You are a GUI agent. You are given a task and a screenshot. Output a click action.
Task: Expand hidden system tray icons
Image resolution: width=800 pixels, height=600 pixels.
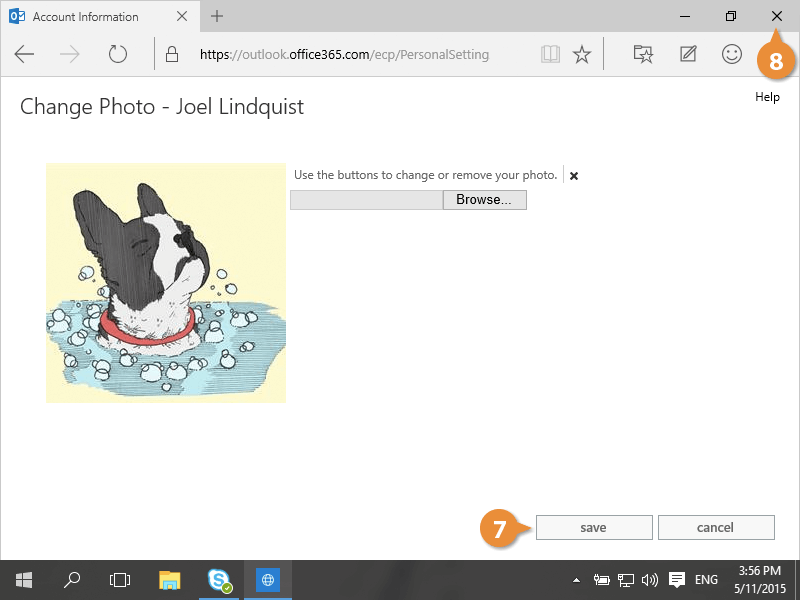[577, 580]
